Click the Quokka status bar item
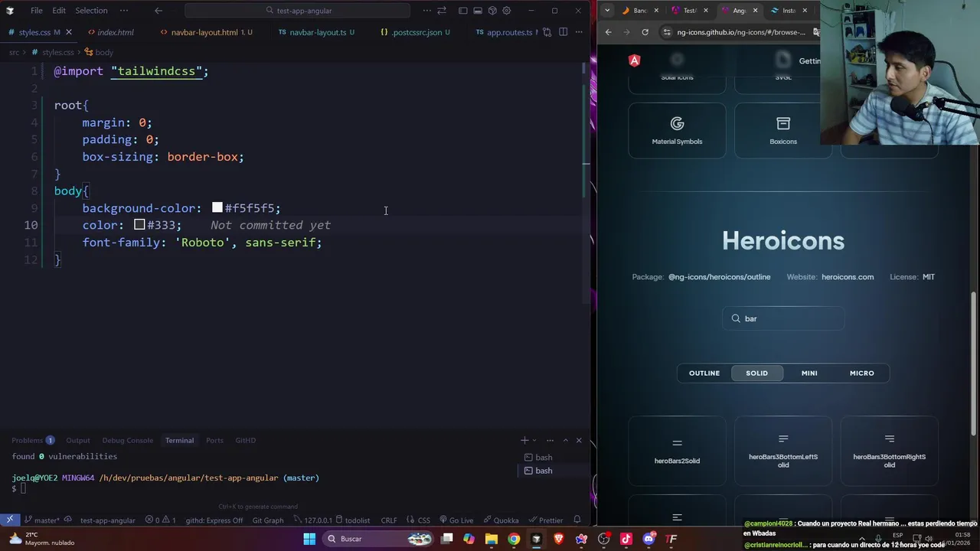Screen dimensions: 980x551 click(501, 520)
